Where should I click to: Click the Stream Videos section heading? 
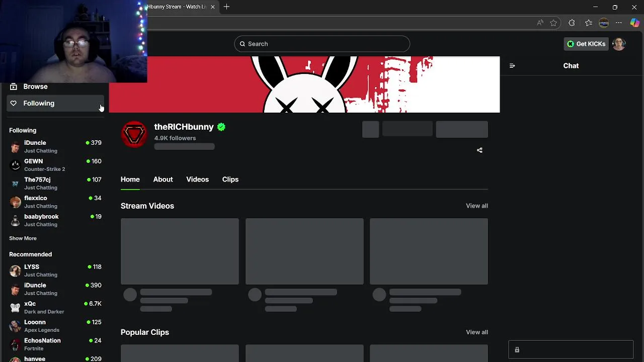pos(147,206)
